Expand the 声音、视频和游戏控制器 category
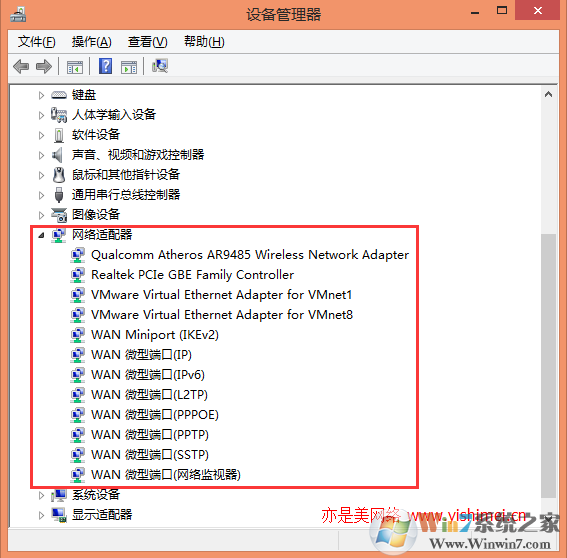This screenshot has width=567, height=558. tap(41, 155)
